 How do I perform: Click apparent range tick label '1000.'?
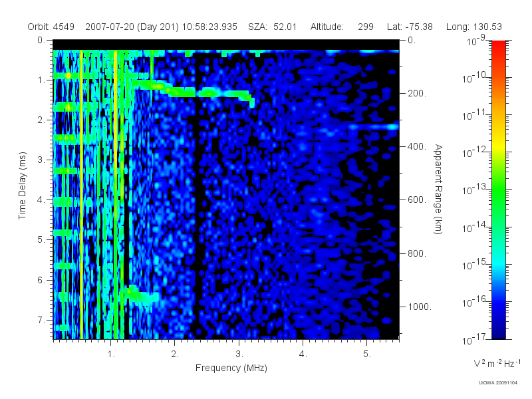pos(420,307)
